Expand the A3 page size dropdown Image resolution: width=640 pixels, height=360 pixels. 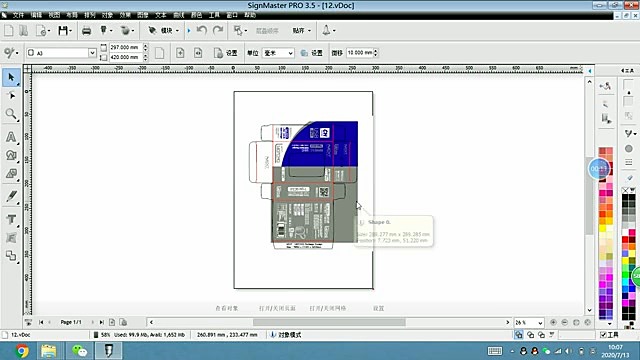coord(92,53)
